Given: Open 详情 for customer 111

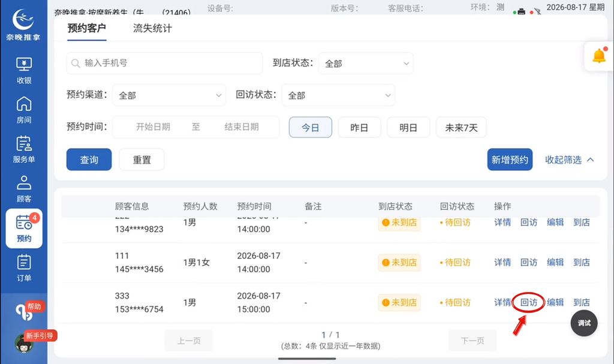Looking at the screenshot, I should tap(502, 263).
